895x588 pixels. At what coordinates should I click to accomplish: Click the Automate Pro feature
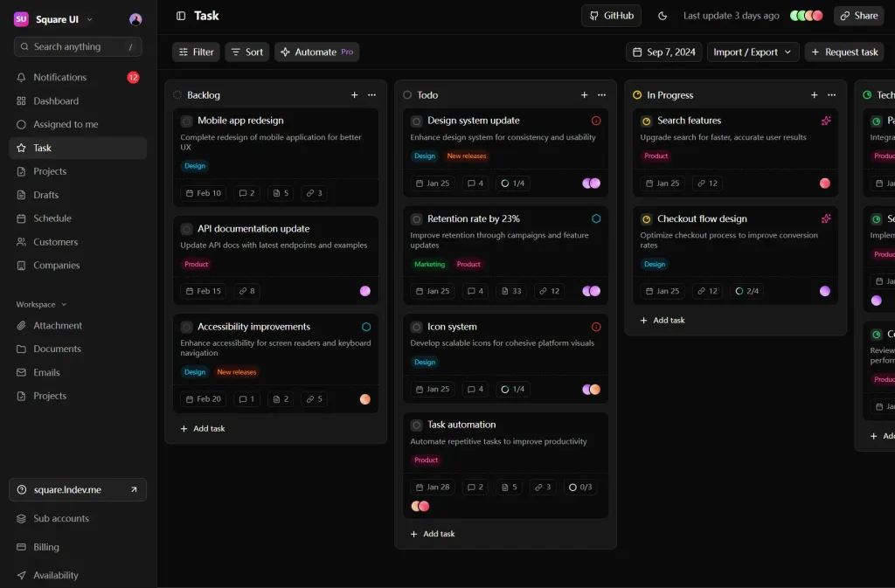(316, 52)
